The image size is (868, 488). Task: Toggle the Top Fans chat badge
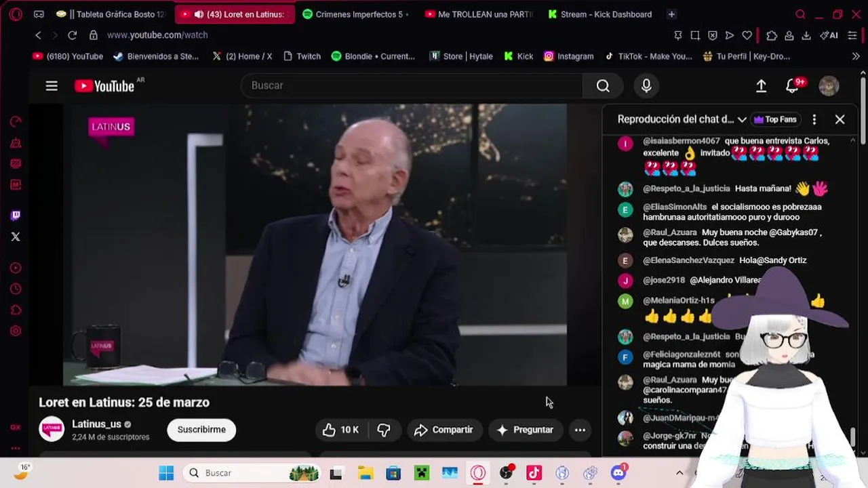click(x=774, y=119)
